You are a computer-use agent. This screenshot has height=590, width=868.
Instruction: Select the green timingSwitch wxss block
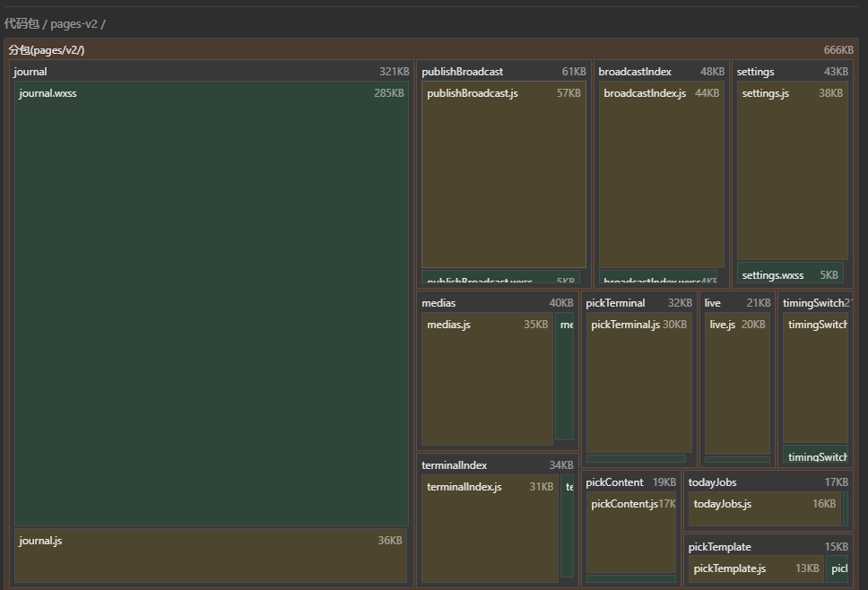pyautogui.click(x=815, y=455)
